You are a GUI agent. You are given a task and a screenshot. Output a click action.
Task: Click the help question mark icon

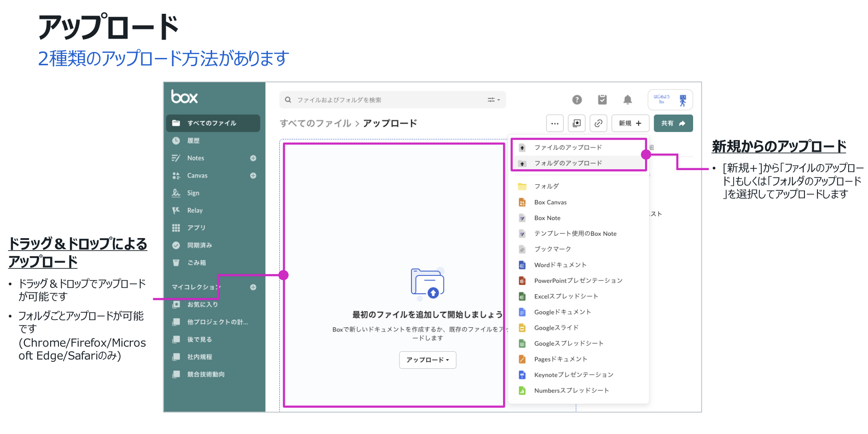(577, 100)
